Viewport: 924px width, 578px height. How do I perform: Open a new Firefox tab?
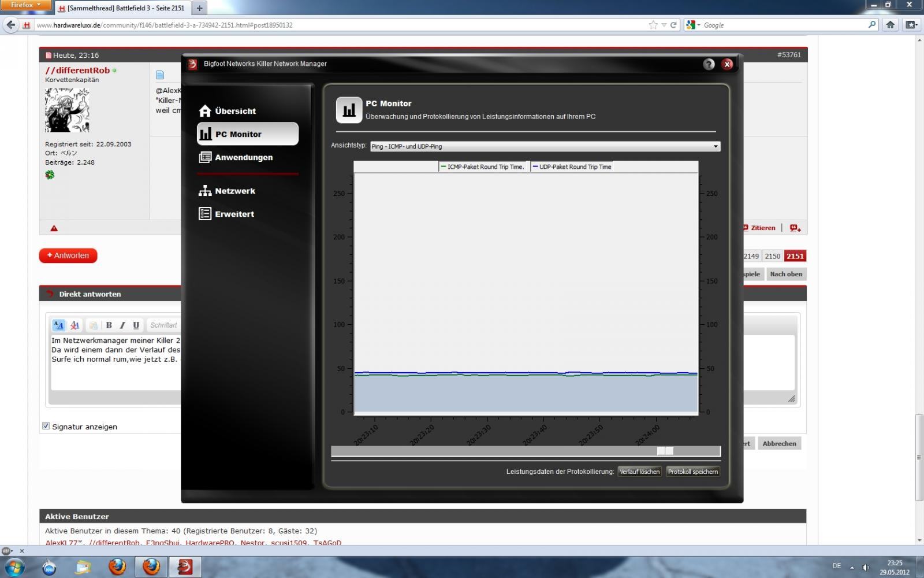(199, 8)
